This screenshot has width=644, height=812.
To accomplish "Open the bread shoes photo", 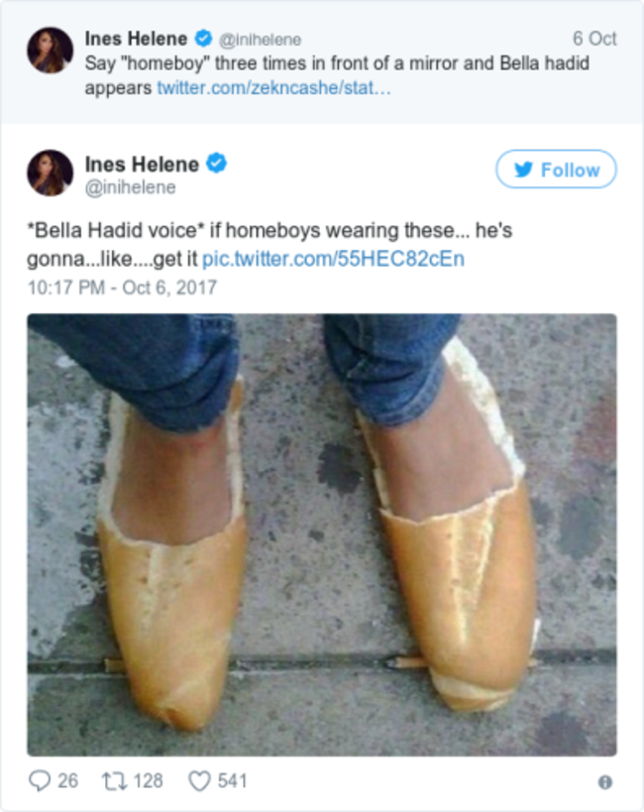I will [322, 535].
